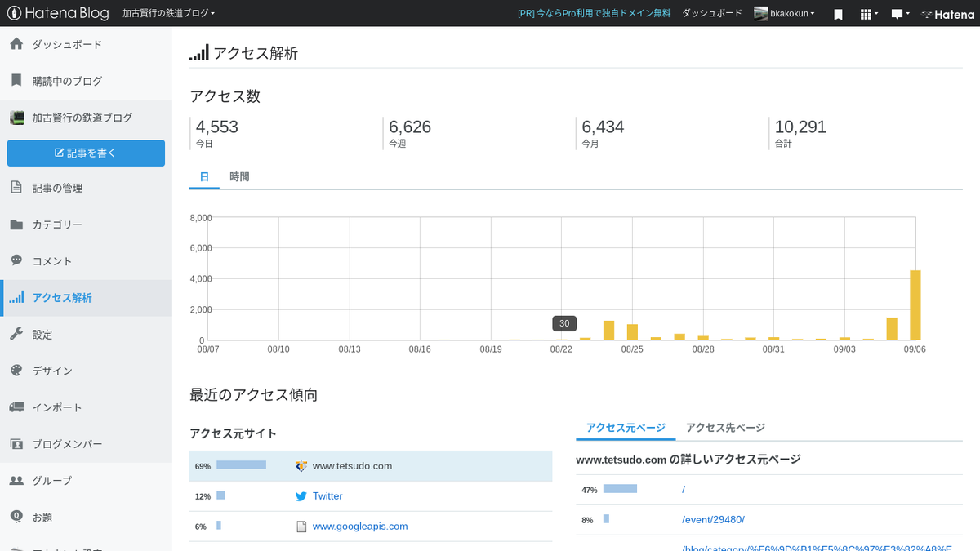The image size is (980, 551).
Task: Click the people icon for グループ
Action: (x=16, y=480)
